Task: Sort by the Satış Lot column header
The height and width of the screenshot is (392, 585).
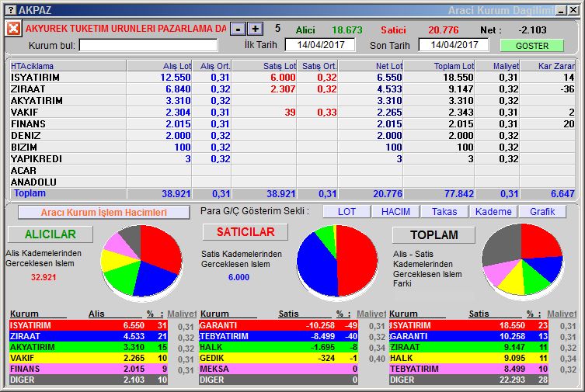Action: (264, 66)
